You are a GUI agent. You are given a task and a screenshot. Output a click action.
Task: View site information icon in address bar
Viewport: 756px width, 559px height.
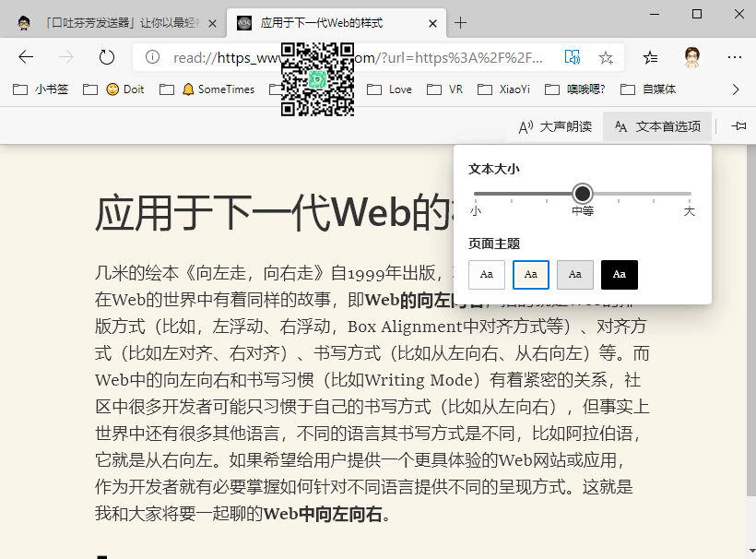(x=152, y=57)
